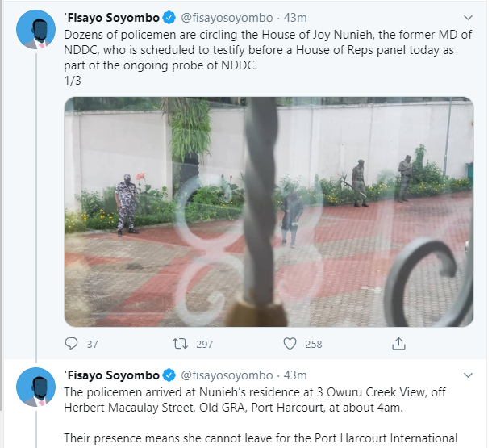Retweet the Joy Nunieh policemen tweet
492x448 pixels.
181,344
